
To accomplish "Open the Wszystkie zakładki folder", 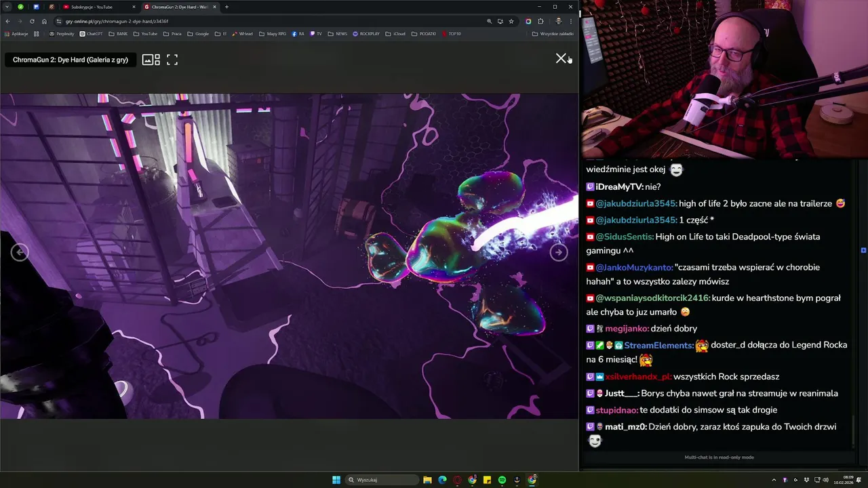I will (x=553, y=33).
